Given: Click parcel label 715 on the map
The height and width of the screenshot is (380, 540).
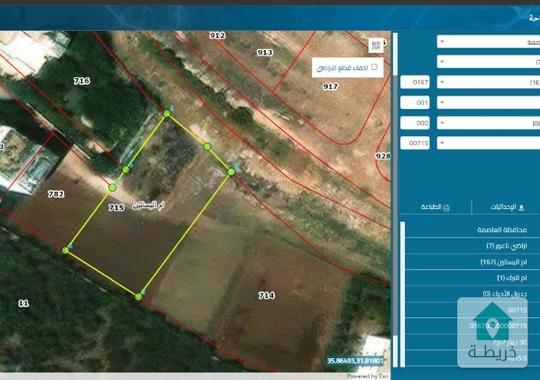Looking at the screenshot, I should coord(116,207).
